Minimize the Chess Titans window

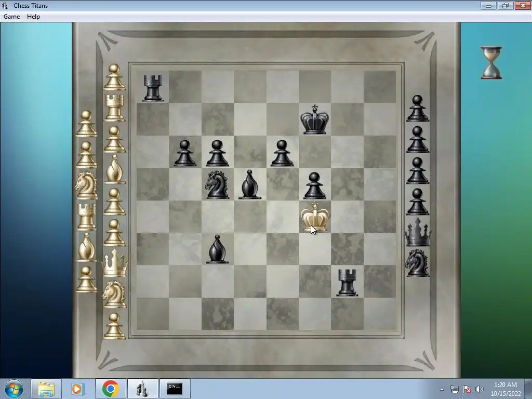[x=488, y=5]
